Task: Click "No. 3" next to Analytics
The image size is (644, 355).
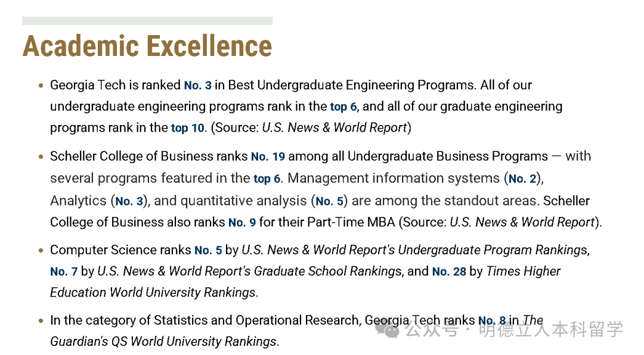Action: 129,201
